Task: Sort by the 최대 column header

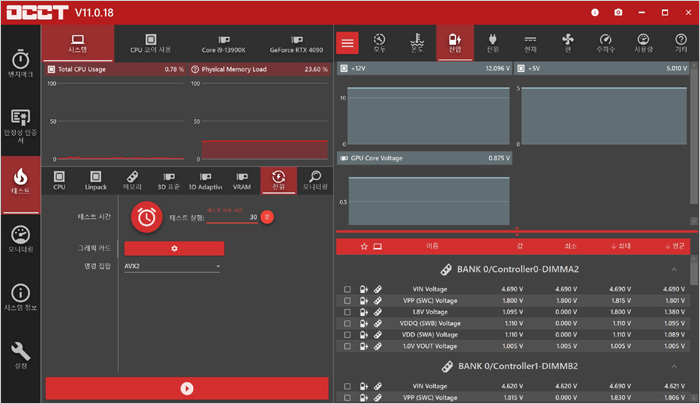Action: [x=621, y=246]
